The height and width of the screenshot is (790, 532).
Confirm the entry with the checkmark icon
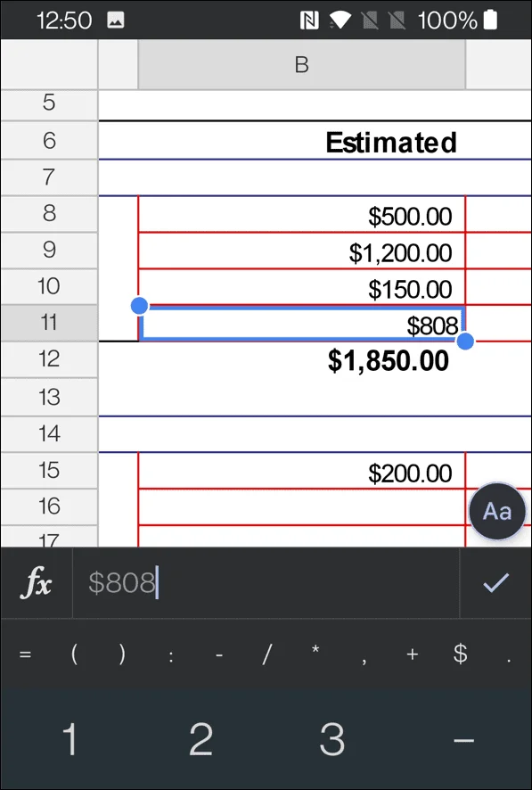pos(495,583)
